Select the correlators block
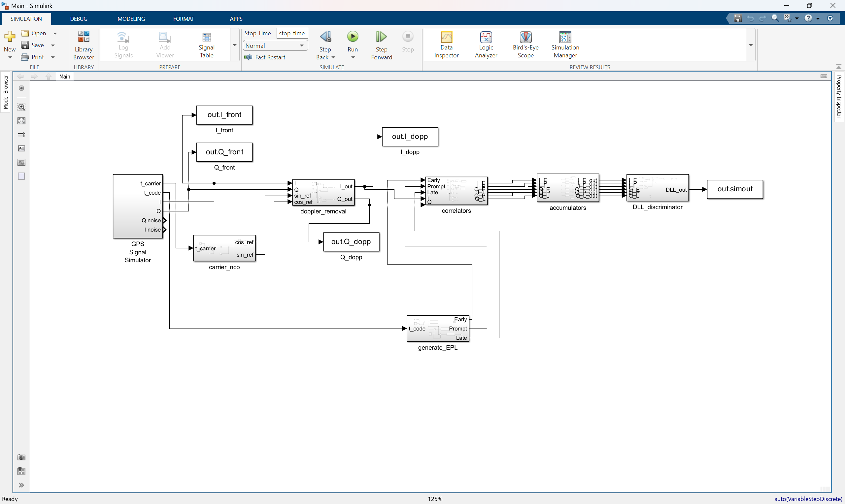The height and width of the screenshot is (504, 845). [x=456, y=191]
